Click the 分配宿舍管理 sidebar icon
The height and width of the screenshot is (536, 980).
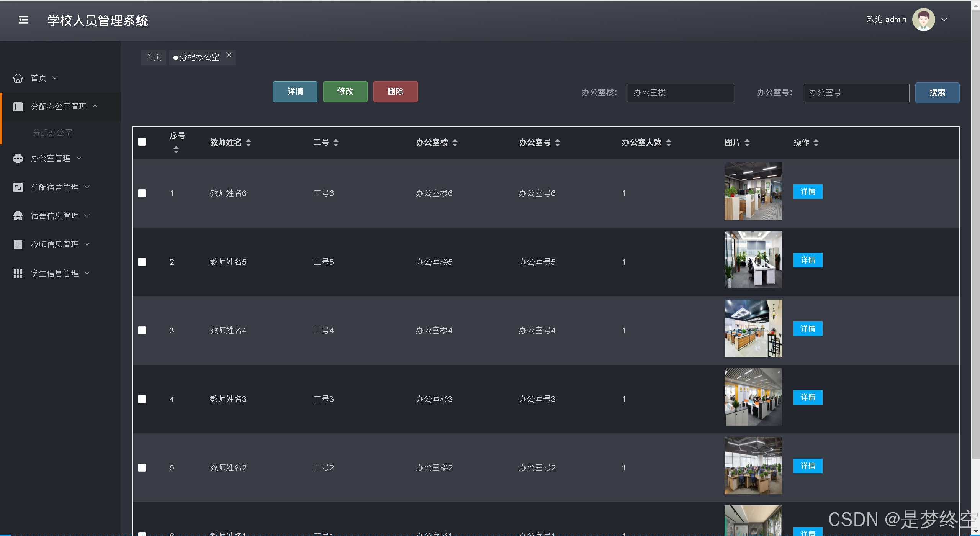click(18, 187)
